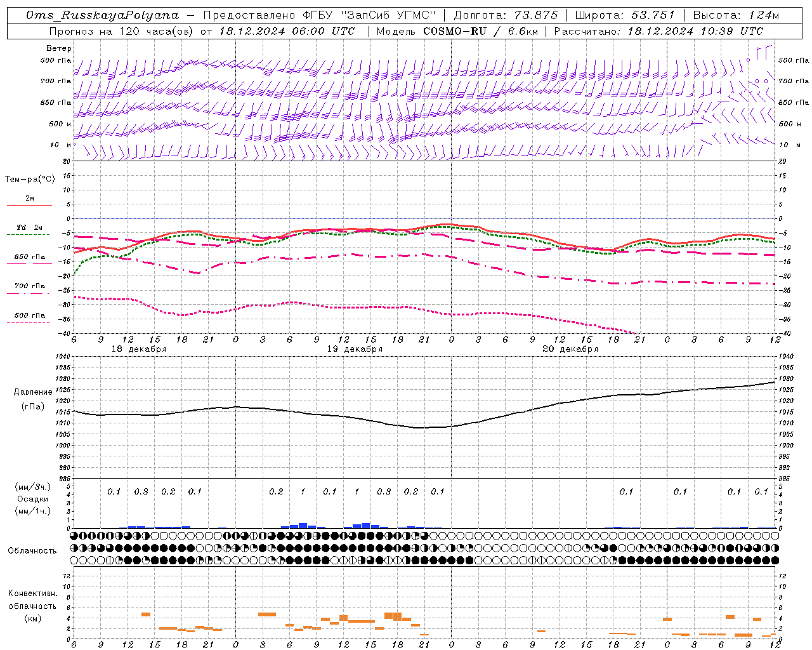Click the 'Долгота: 73.875' longitude value
Image resolution: width=812 pixels, height=650 pixels.
point(506,15)
